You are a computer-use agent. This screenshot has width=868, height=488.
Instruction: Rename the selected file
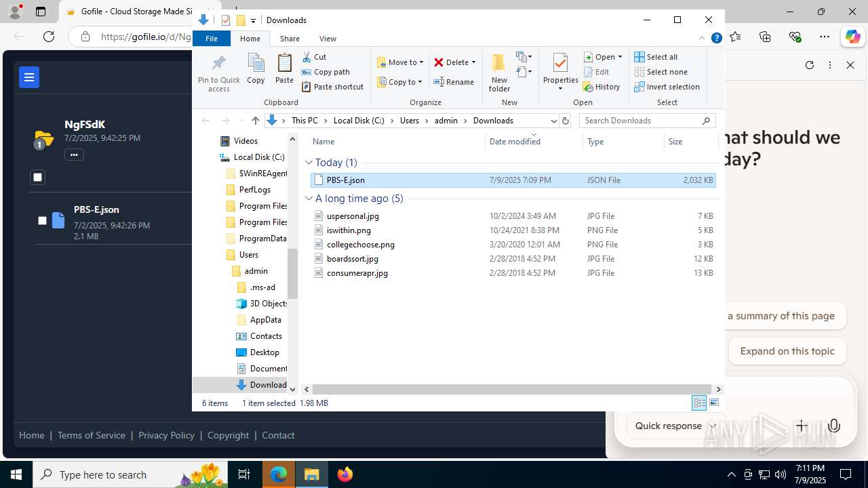[454, 82]
